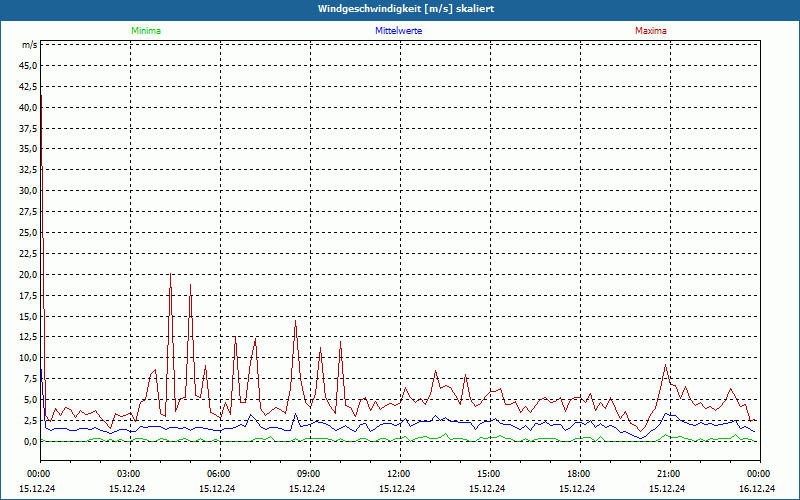The height and width of the screenshot is (500, 800).
Task: Click the '15:00' time axis label
Action: (490, 474)
